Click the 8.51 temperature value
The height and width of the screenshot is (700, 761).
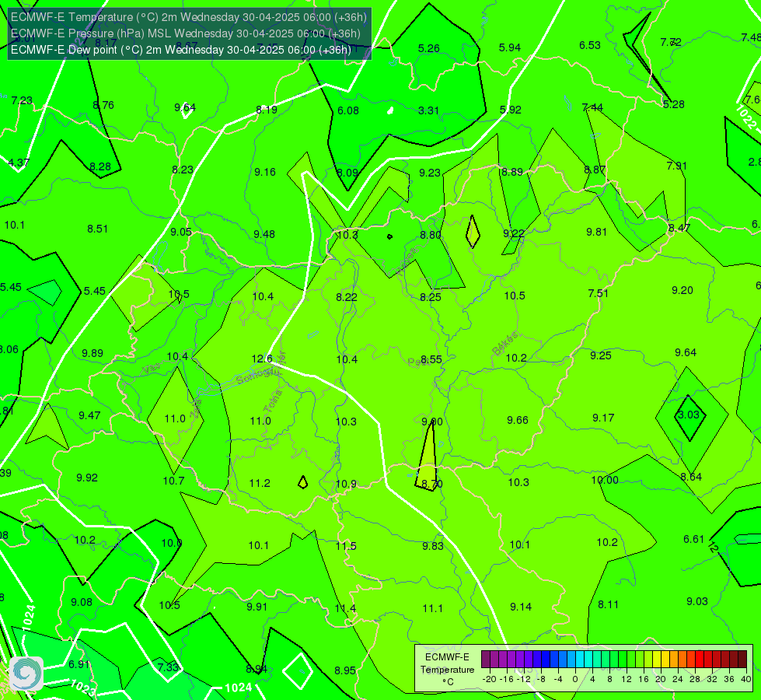(x=97, y=229)
